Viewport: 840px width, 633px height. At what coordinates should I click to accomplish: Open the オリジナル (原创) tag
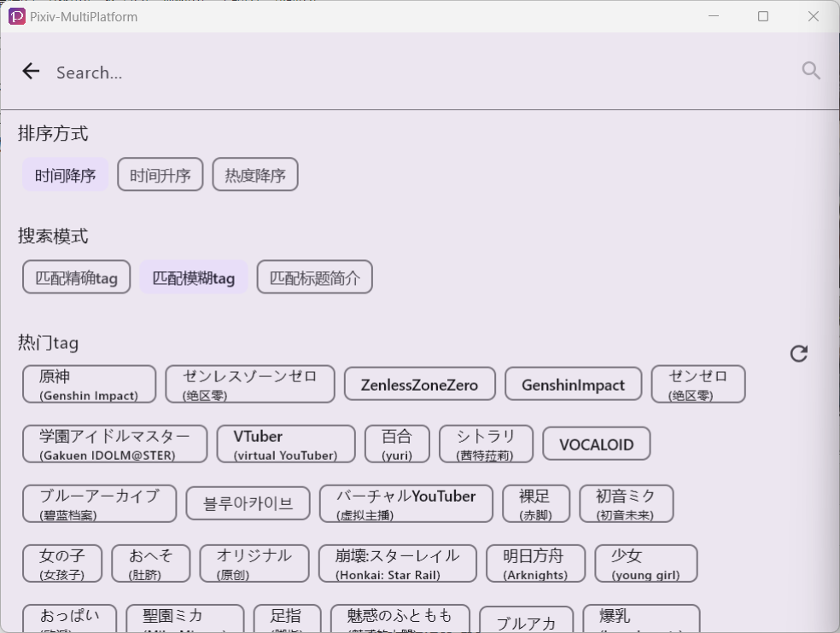254,564
